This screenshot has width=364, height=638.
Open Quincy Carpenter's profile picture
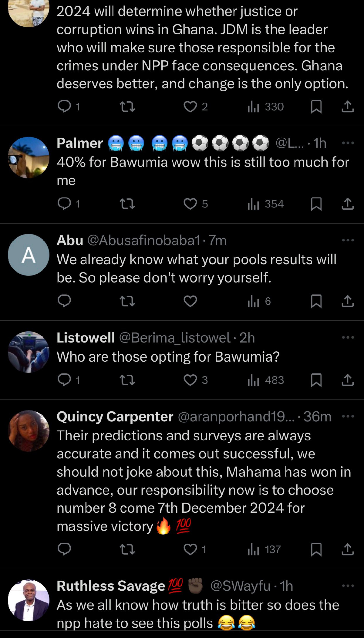coord(29,431)
